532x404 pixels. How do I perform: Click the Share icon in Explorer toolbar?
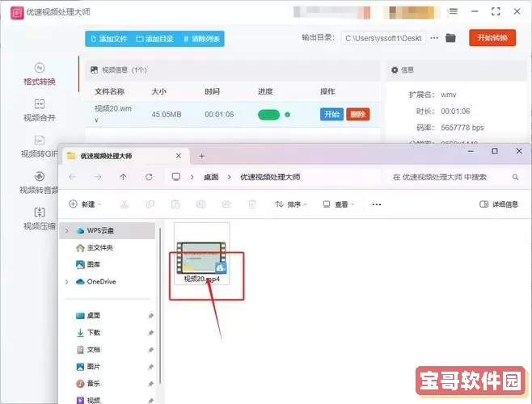pos(226,204)
